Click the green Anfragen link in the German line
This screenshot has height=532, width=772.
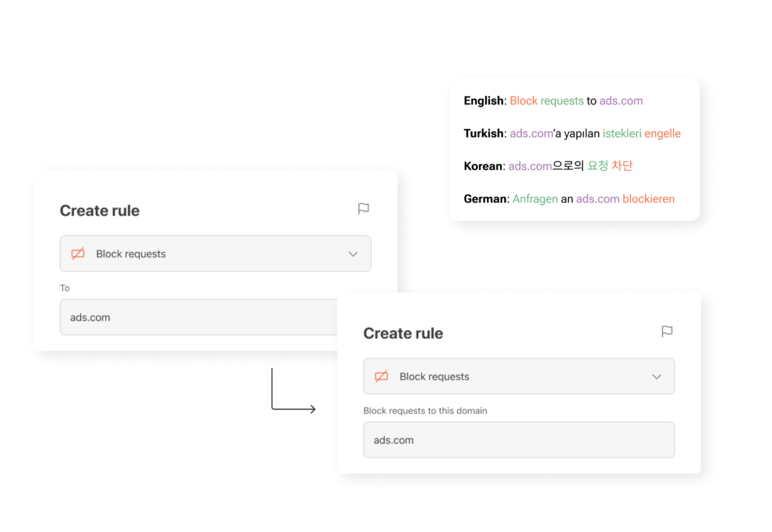pyautogui.click(x=535, y=199)
